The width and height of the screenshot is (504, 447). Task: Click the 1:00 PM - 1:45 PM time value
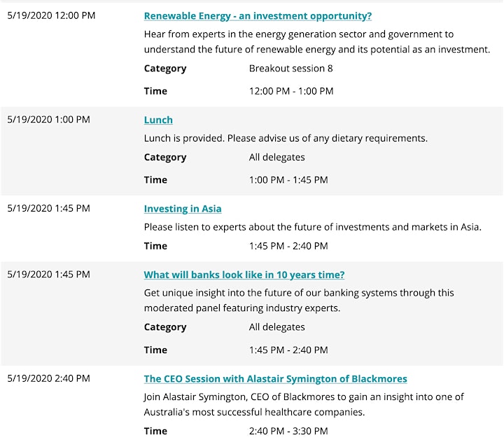[x=288, y=180]
